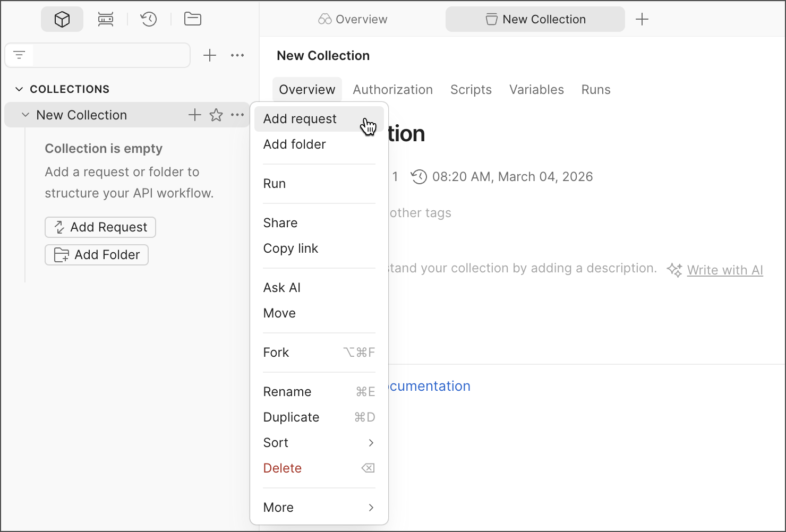Collapse the COLLECTIONS section

pyautogui.click(x=19, y=89)
